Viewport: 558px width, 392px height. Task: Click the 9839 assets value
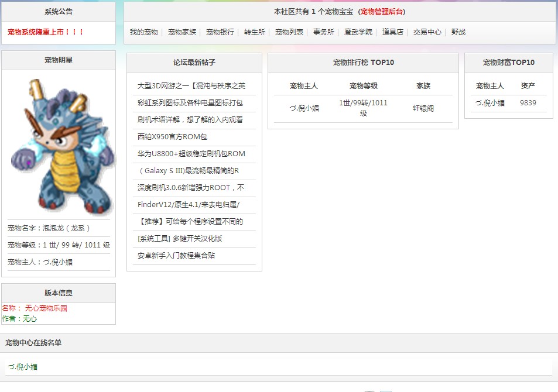click(528, 103)
